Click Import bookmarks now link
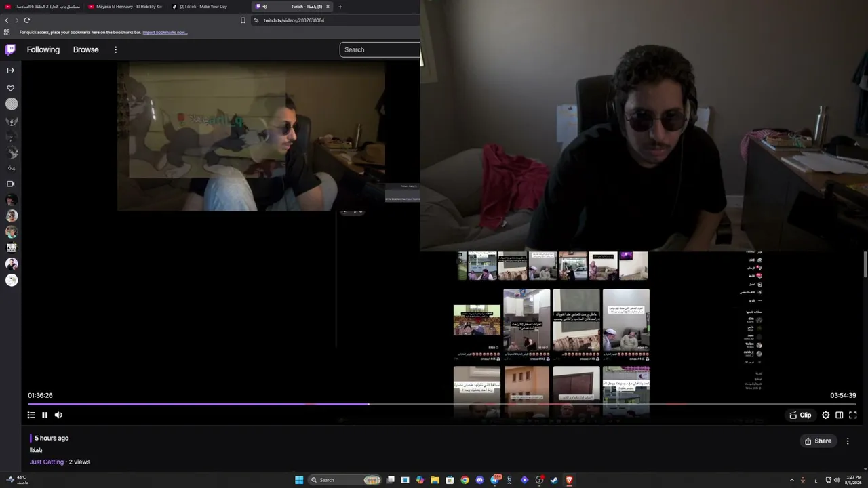 point(165,32)
